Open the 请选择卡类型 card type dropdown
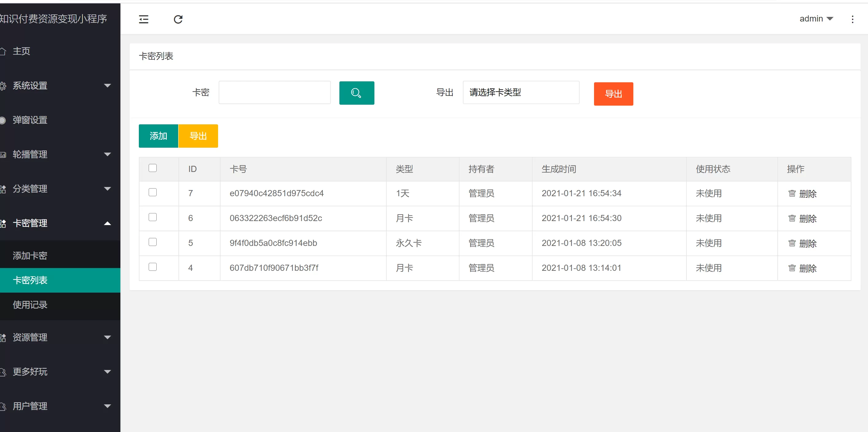Screen dimensions: 868x432 click(521, 92)
